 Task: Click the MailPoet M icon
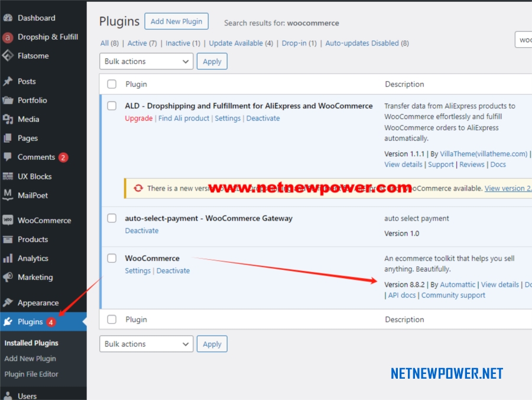[8, 195]
